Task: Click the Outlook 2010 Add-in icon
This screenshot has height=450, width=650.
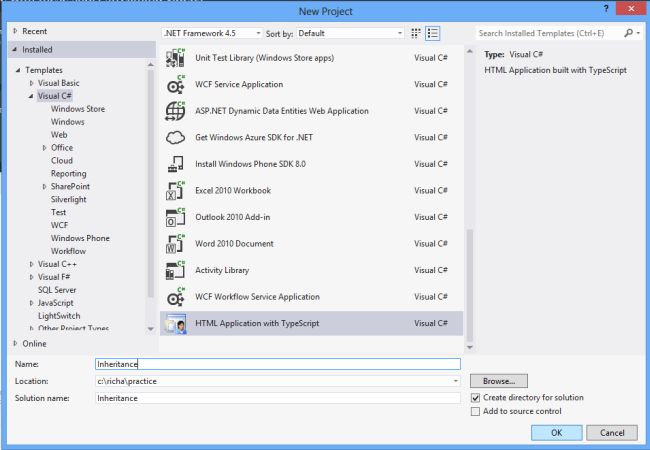Action: click(x=175, y=217)
